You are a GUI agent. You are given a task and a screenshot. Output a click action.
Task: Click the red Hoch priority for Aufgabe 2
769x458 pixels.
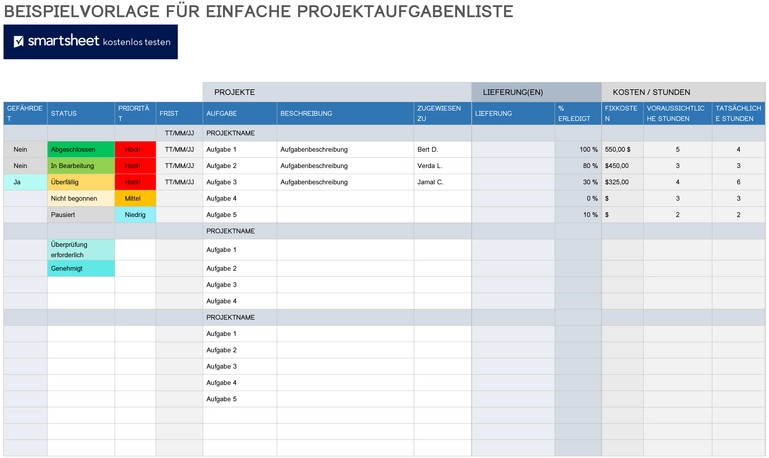tap(135, 166)
